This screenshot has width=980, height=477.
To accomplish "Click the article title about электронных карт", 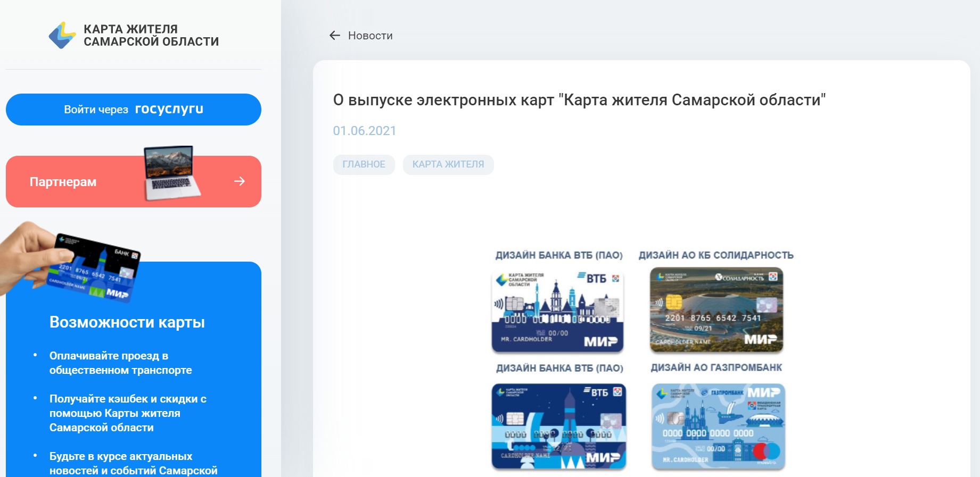I will click(579, 100).
